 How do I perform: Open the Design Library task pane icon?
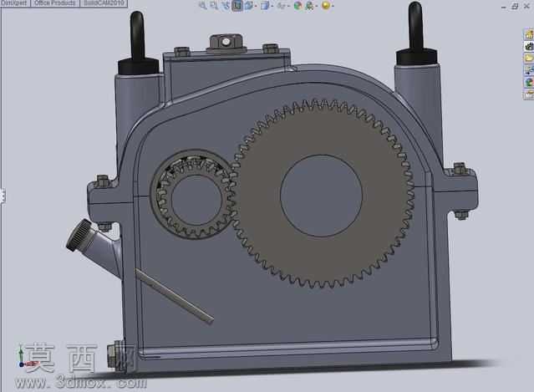tap(529, 46)
